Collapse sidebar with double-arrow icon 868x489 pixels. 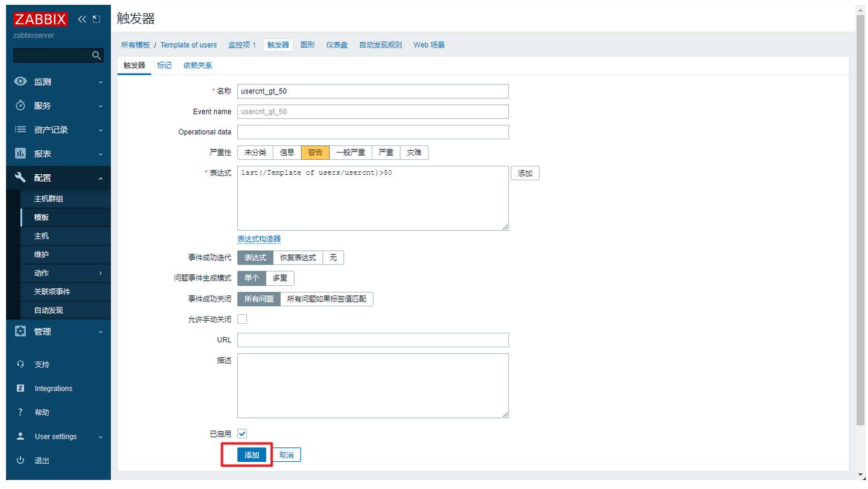[x=82, y=19]
